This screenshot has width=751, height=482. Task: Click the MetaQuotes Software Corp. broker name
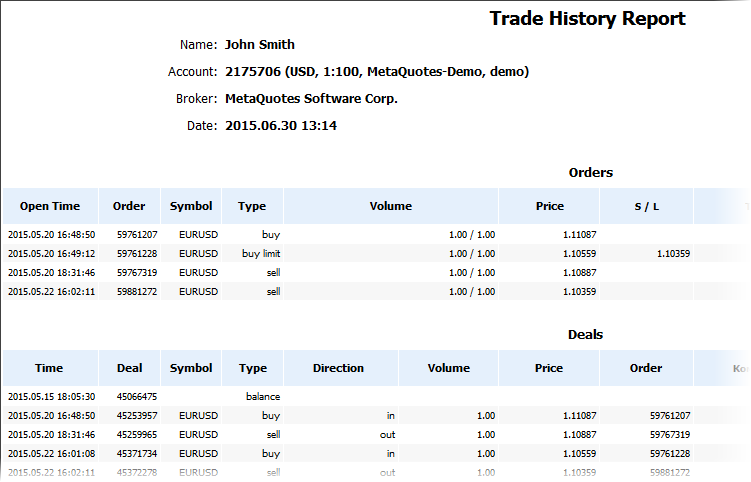point(311,99)
